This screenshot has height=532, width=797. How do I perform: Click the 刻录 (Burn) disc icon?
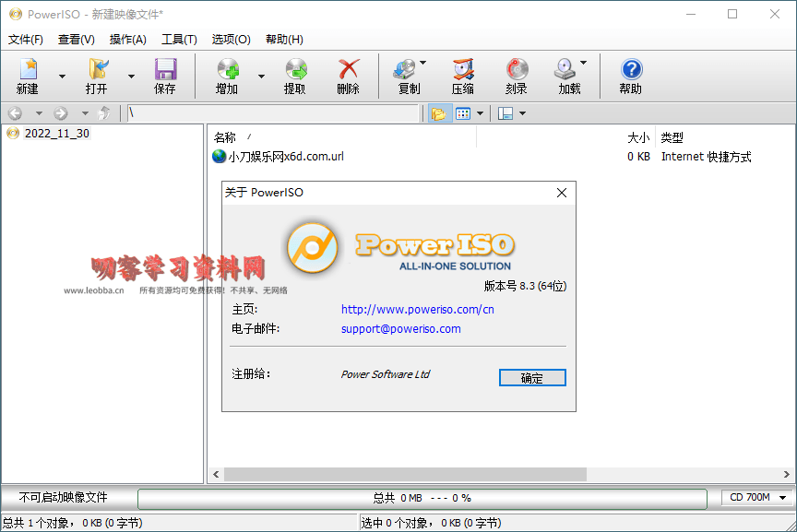[x=517, y=76]
